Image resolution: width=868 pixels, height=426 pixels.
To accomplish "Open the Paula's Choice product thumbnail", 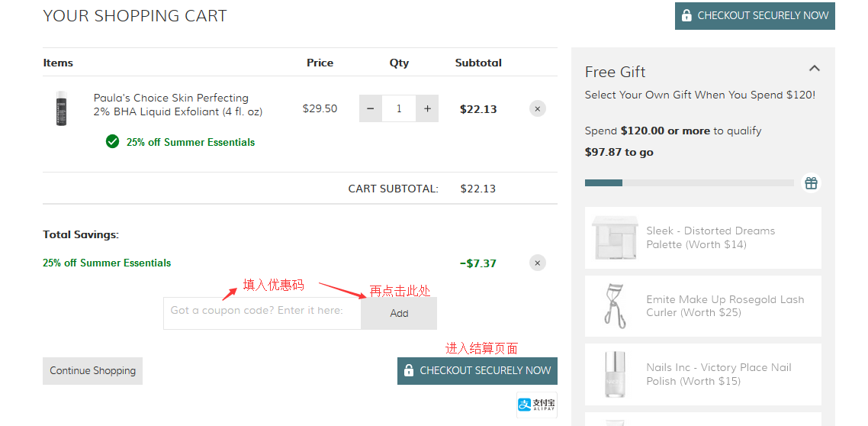I will (61, 108).
